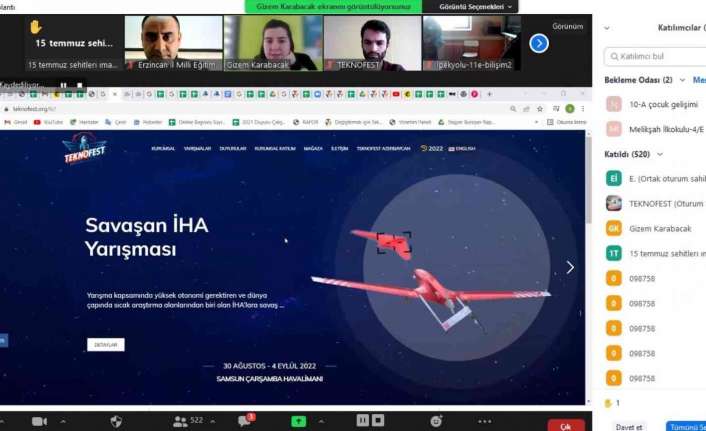Viewport: 706px width, 431px height.
Task: Select the ipekyolu-11e-bilişim2 video thumbnail
Action: (471, 43)
